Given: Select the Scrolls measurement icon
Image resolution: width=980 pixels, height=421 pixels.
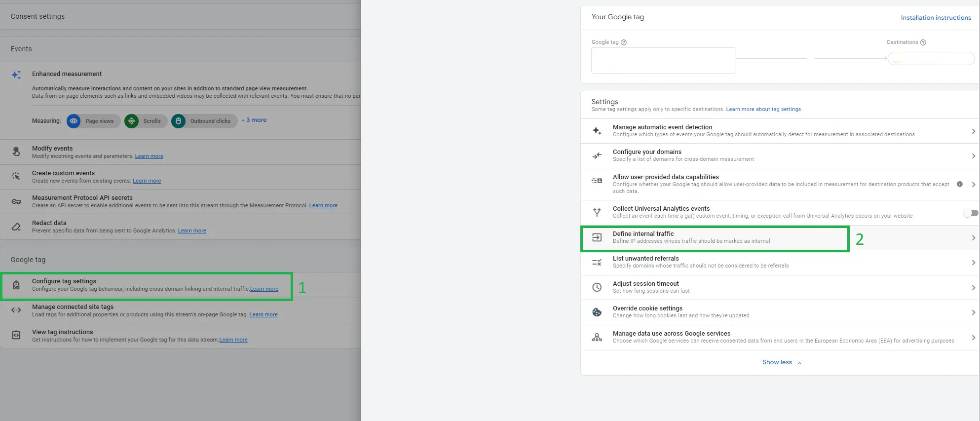Looking at the screenshot, I should pyautogui.click(x=132, y=121).
